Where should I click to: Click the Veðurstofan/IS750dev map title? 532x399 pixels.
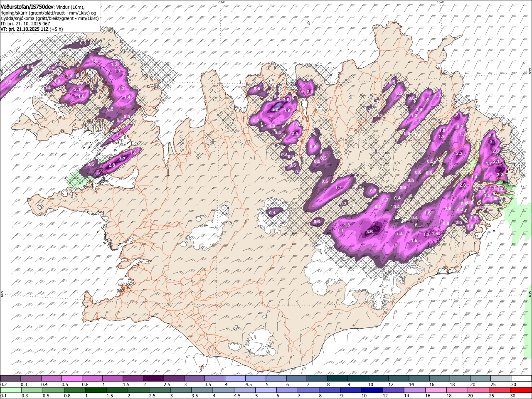pyautogui.click(x=27, y=7)
